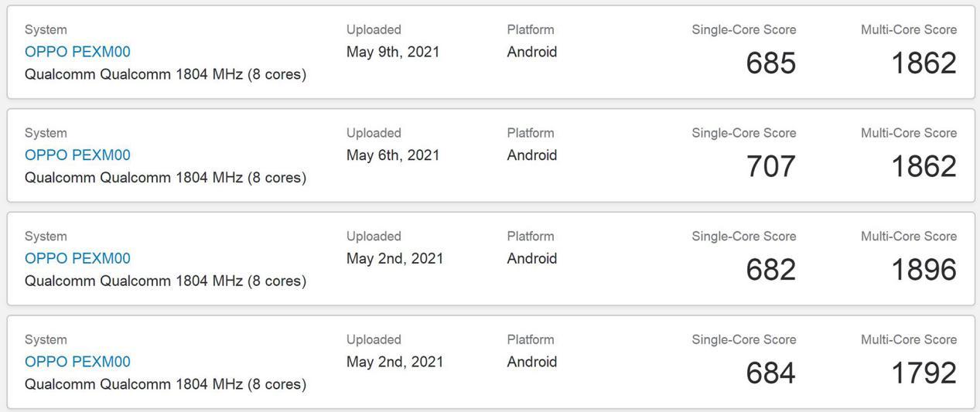This screenshot has height=412, width=980.
Task: Click the Qualcomm 1804 MHz text in last result
Action: tap(165, 384)
